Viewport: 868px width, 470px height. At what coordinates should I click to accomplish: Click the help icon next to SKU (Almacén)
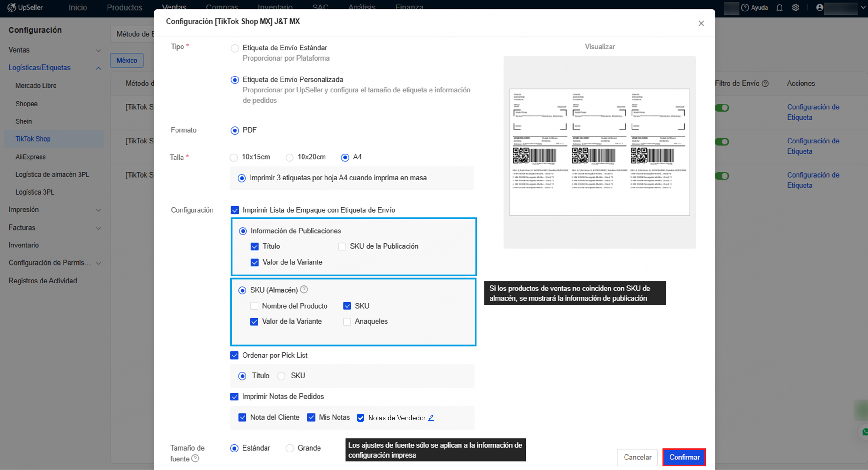click(x=303, y=290)
